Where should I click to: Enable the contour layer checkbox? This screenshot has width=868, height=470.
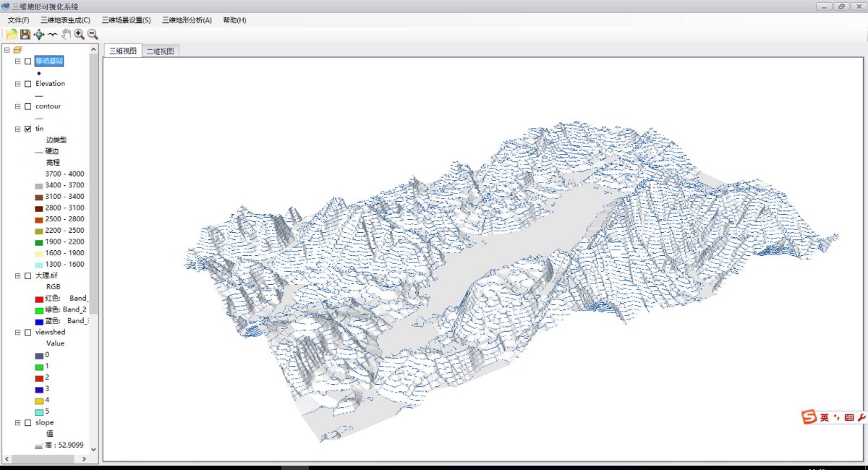click(x=28, y=106)
